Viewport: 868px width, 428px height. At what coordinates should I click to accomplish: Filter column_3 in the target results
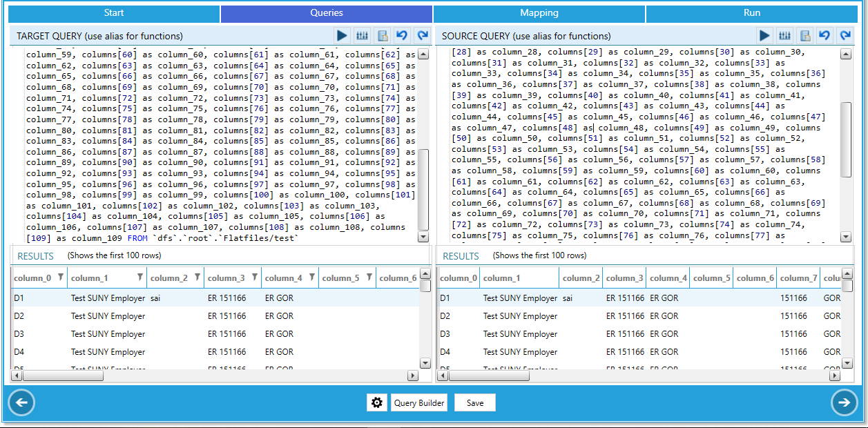click(255, 278)
